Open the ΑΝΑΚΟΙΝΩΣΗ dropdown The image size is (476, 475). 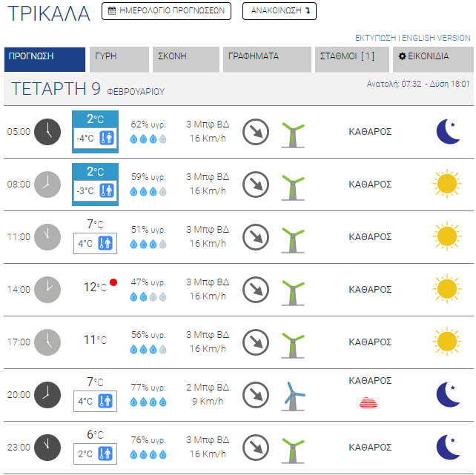tap(280, 11)
